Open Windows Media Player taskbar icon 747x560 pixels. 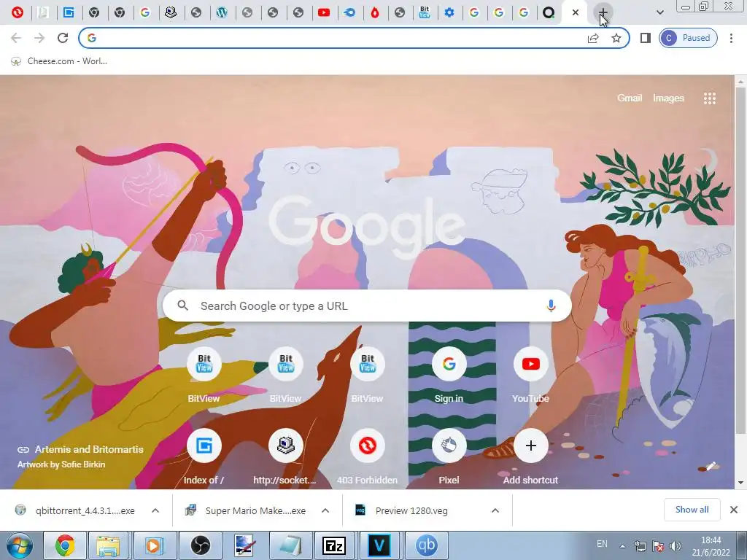pos(155,545)
